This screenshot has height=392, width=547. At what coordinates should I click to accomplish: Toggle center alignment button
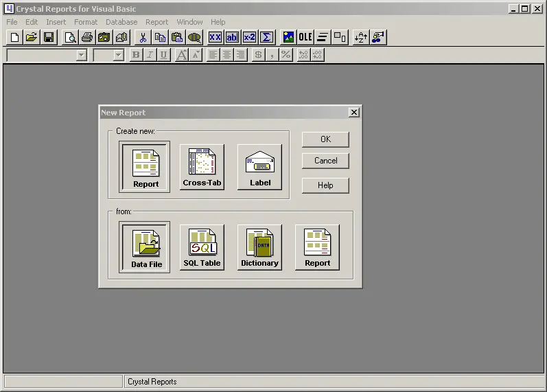pos(226,55)
